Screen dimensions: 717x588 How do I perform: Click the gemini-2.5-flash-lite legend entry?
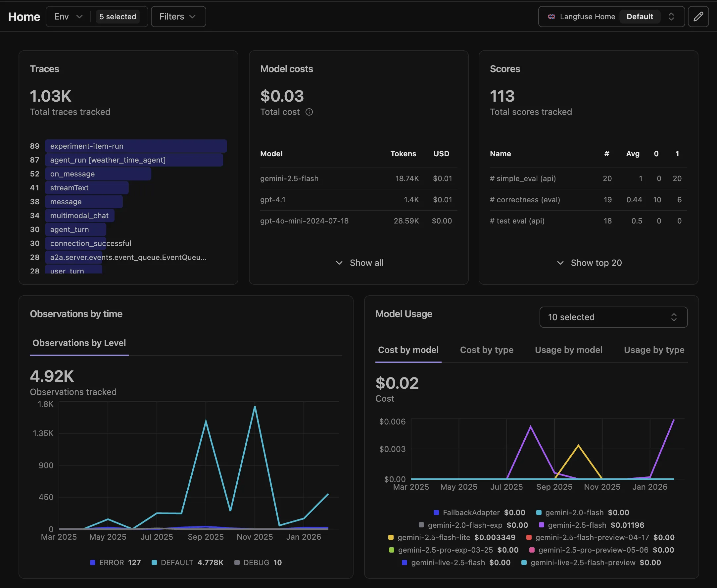pyautogui.click(x=452, y=538)
